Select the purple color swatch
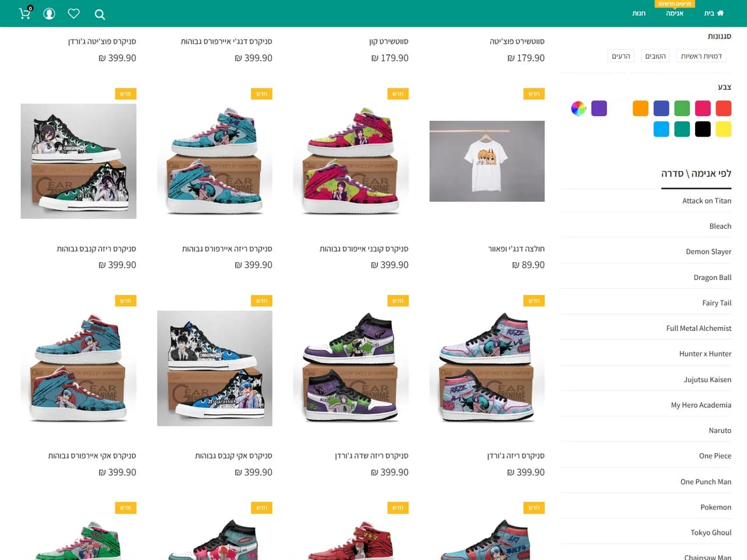747x560 pixels. click(x=599, y=108)
